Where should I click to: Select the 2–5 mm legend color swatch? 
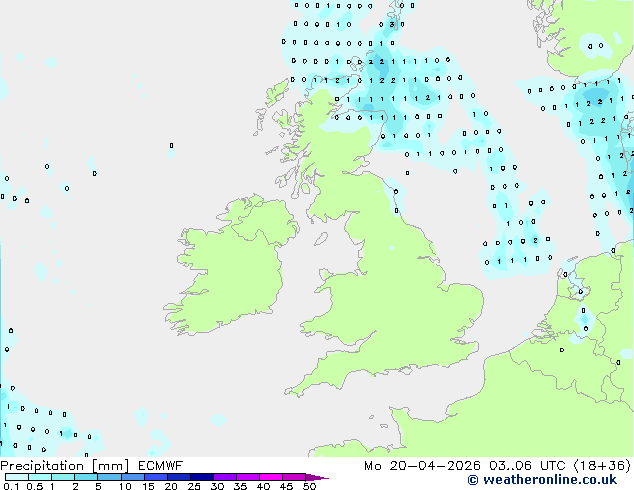(86, 477)
